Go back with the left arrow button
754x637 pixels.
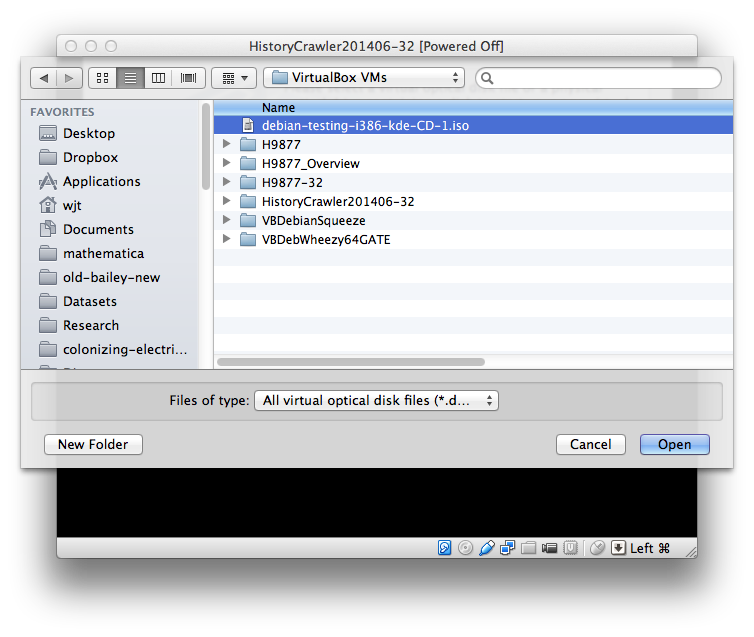(44, 78)
